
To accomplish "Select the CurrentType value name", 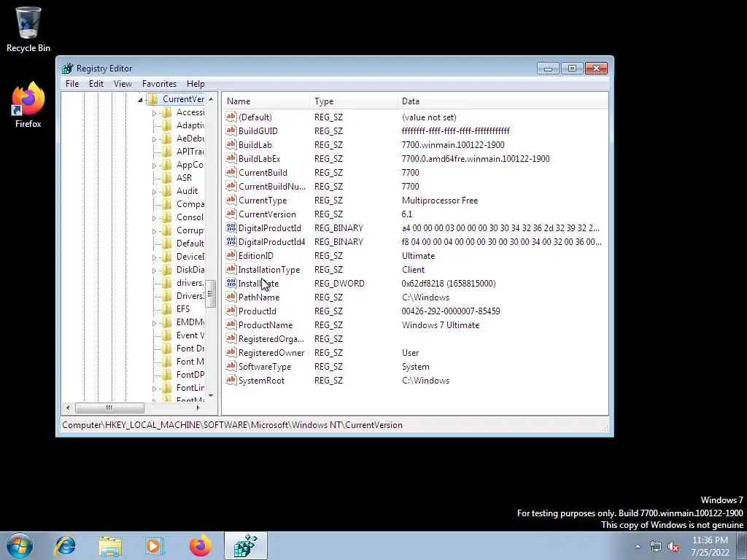I will point(263,200).
